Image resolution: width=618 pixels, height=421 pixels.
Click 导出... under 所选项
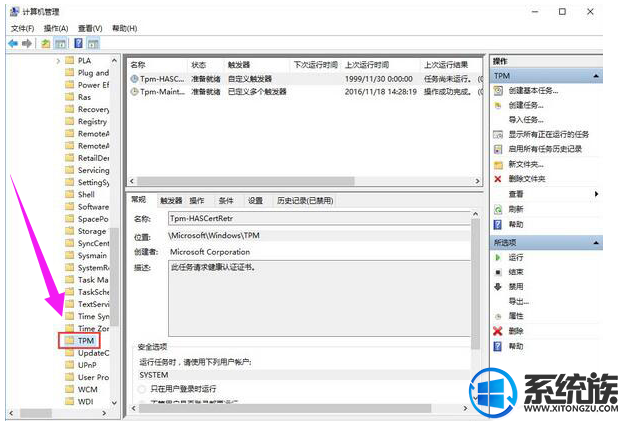[519, 302]
